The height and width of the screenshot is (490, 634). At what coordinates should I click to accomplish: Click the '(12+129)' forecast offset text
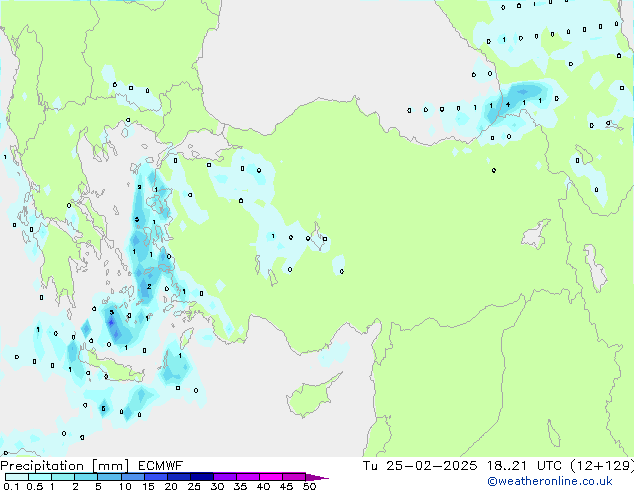(602, 466)
